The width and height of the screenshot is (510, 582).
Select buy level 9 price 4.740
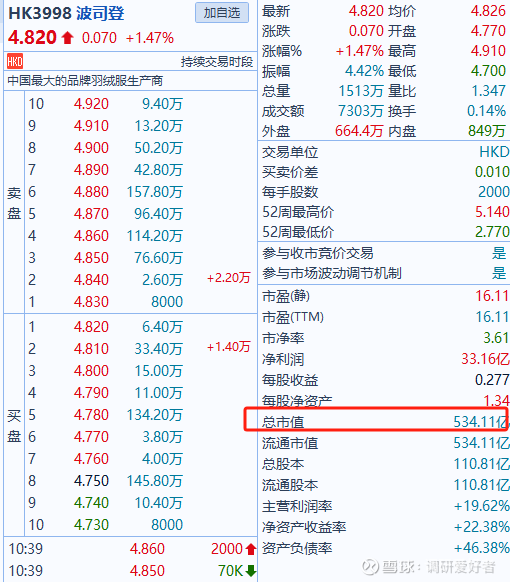point(91,503)
